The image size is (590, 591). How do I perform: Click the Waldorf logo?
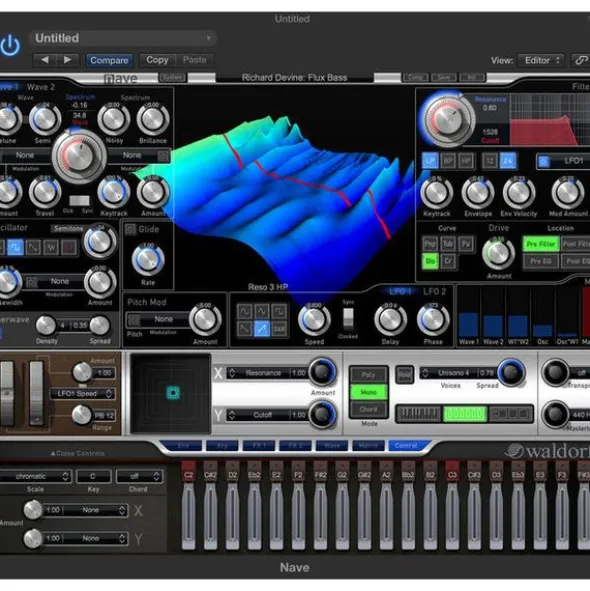(x=548, y=452)
